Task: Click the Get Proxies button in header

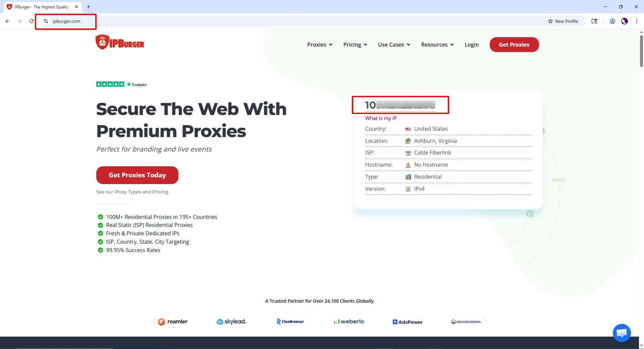Action: click(514, 45)
